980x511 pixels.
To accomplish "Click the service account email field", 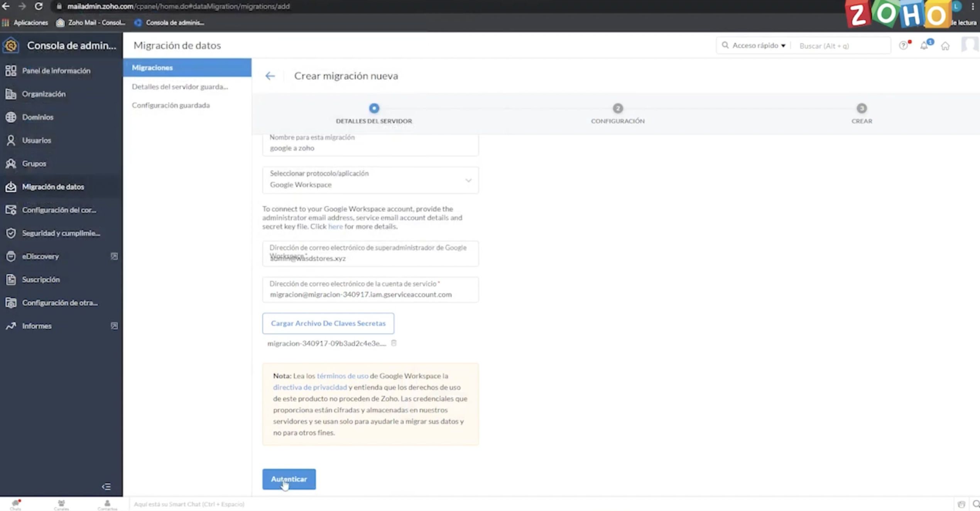I will pyautogui.click(x=370, y=289).
